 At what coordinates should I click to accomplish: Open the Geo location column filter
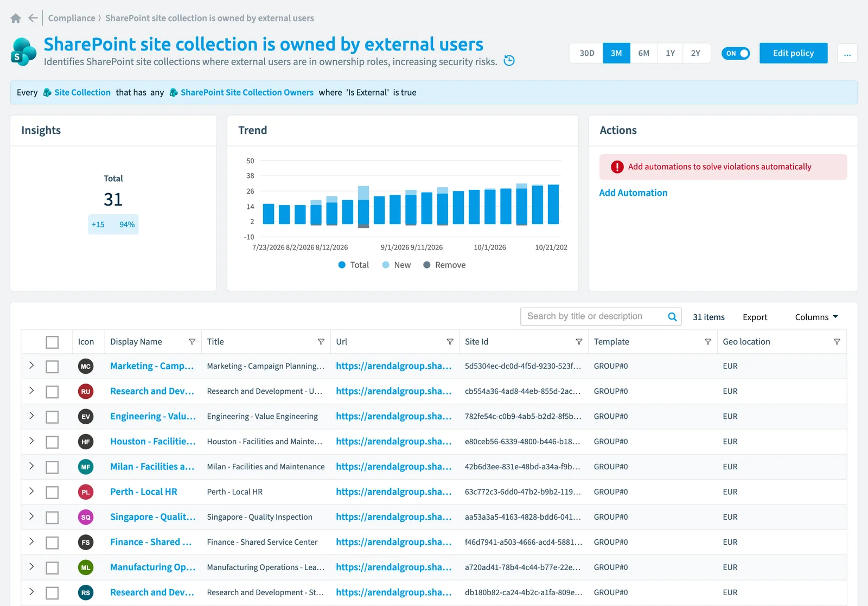pyautogui.click(x=837, y=342)
